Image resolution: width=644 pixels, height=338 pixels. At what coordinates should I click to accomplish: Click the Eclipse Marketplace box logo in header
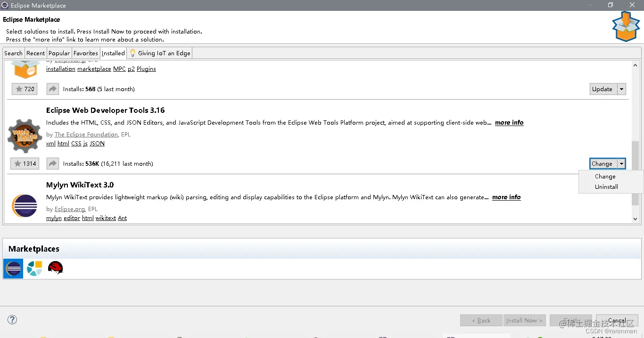point(626,27)
